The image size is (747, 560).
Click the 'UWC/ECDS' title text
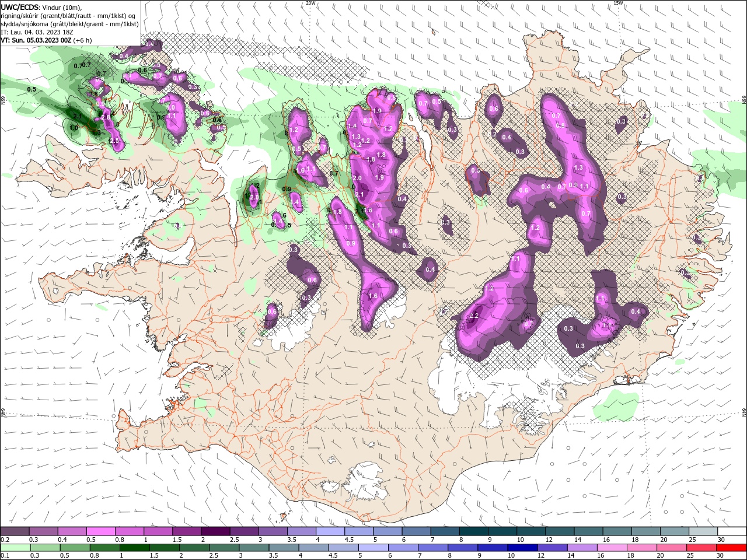click(20, 6)
